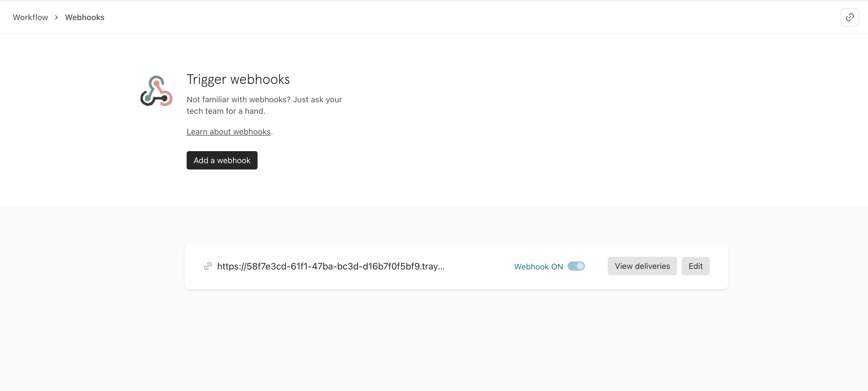
Task: Edit the tray webhook entry
Action: click(x=695, y=266)
